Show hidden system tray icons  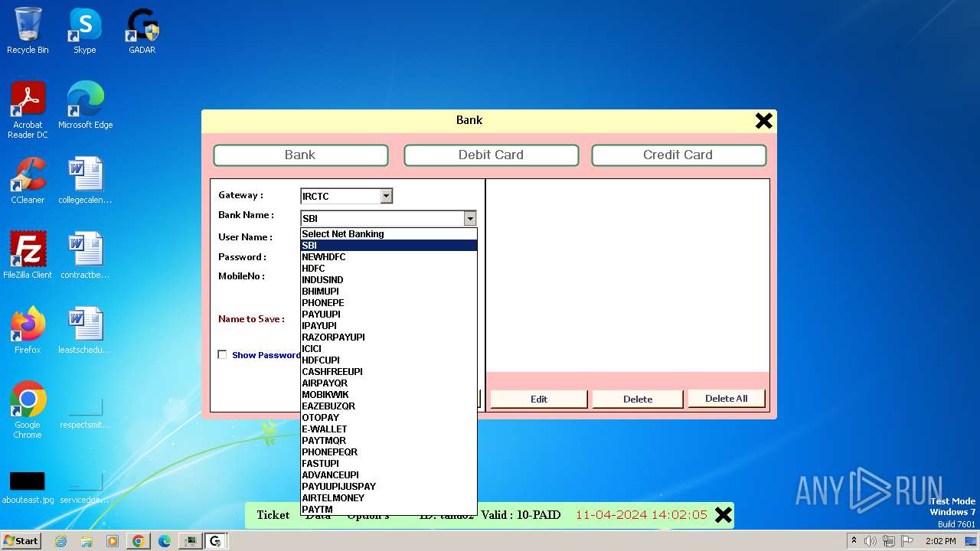point(854,541)
